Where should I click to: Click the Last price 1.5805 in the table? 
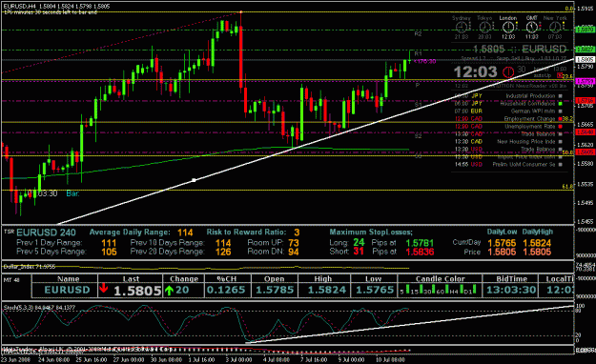click(137, 291)
